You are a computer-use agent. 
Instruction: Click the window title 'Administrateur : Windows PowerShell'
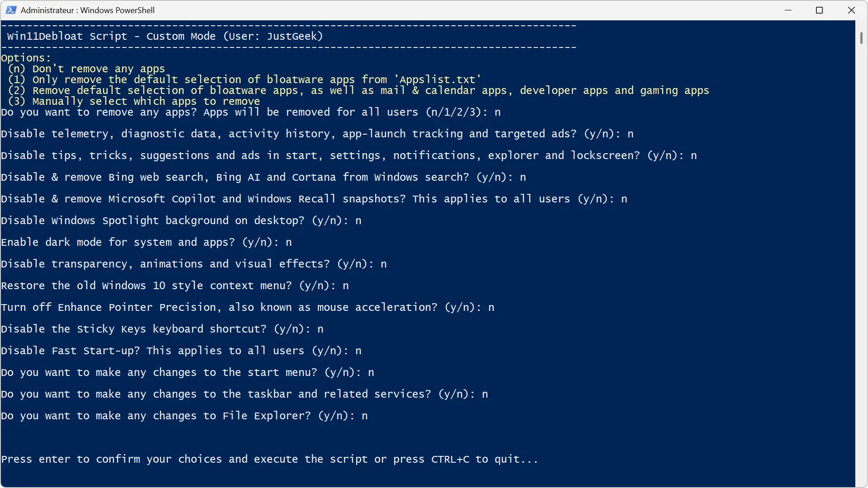tap(88, 10)
